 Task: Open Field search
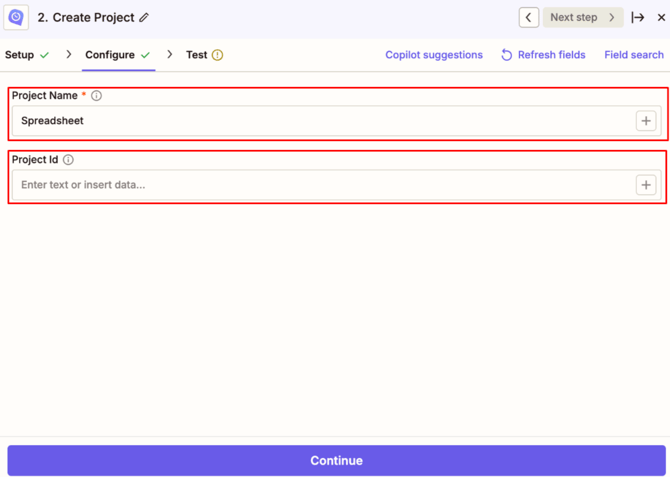click(634, 55)
